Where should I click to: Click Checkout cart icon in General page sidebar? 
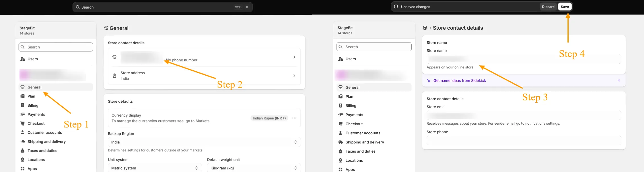pos(22,124)
